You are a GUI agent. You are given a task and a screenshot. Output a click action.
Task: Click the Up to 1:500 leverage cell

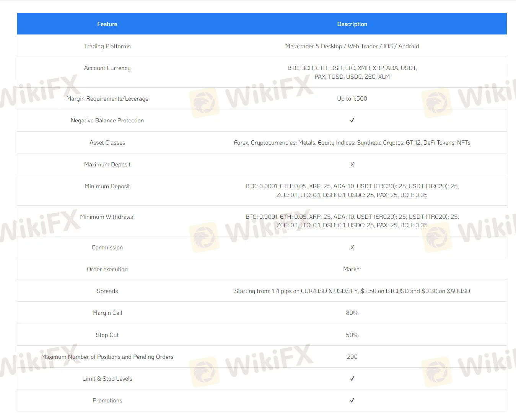pyautogui.click(x=352, y=98)
